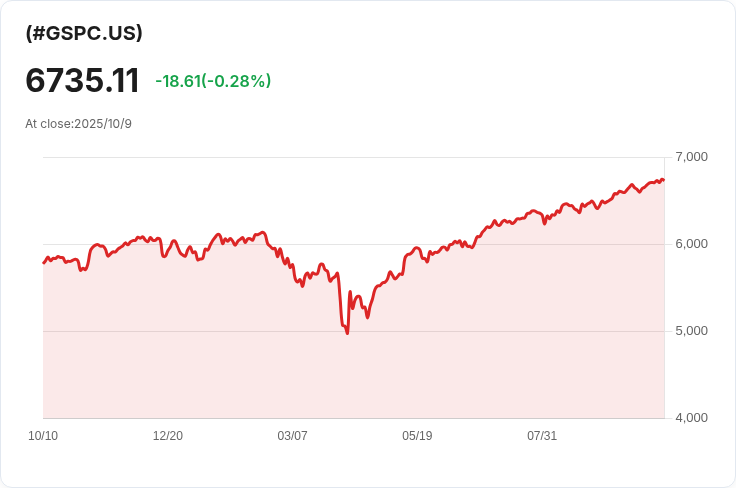Select the 6735.11 price value

pos(83,80)
